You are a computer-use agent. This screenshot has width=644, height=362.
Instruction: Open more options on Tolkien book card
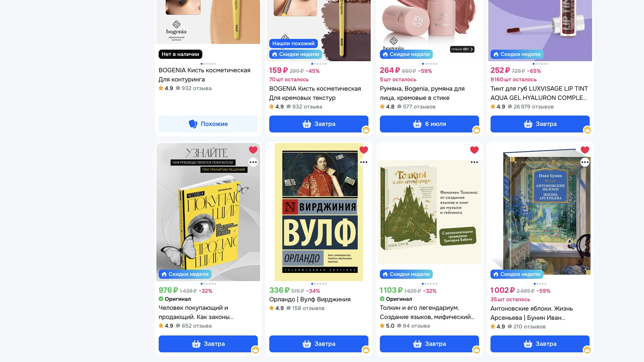pos(474,162)
